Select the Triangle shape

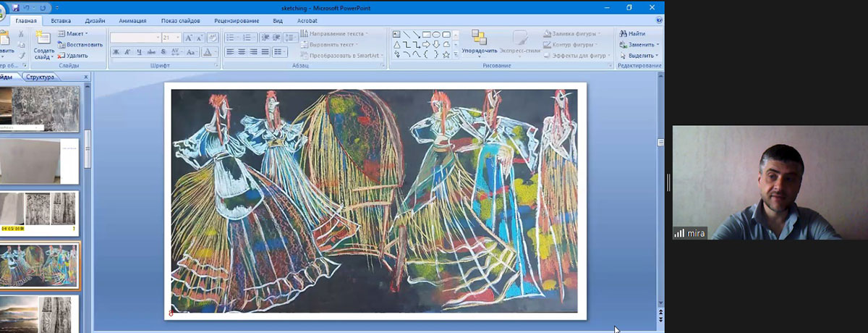coord(396,44)
